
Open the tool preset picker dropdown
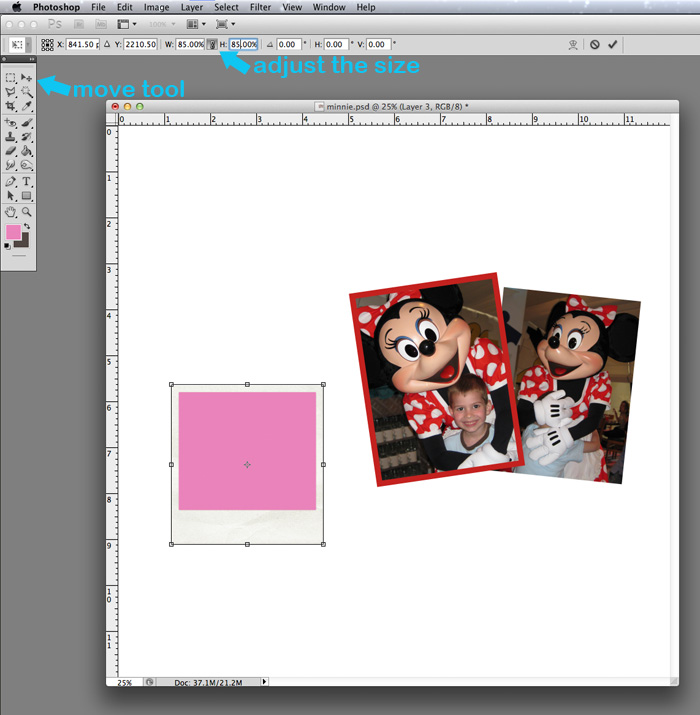(x=20, y=44)
